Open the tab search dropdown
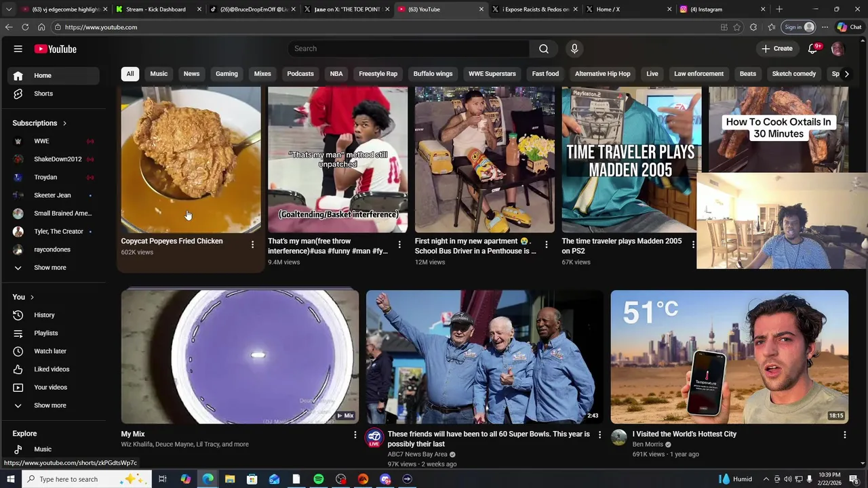 tap(9, 9)
